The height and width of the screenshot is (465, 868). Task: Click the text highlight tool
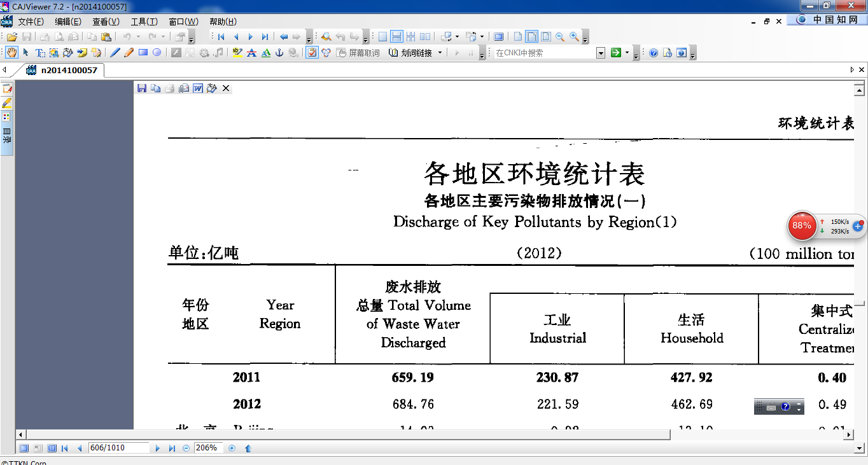[237, 53]
